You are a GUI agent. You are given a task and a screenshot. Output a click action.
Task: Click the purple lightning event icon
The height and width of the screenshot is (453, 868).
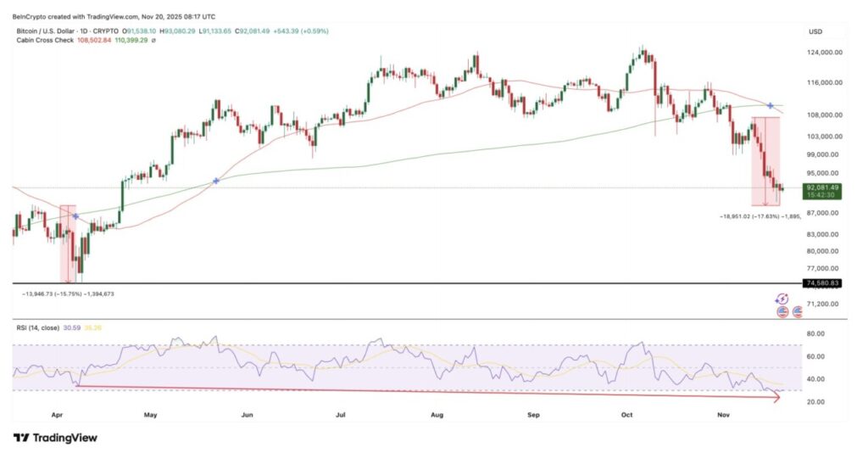pos(782,299)
